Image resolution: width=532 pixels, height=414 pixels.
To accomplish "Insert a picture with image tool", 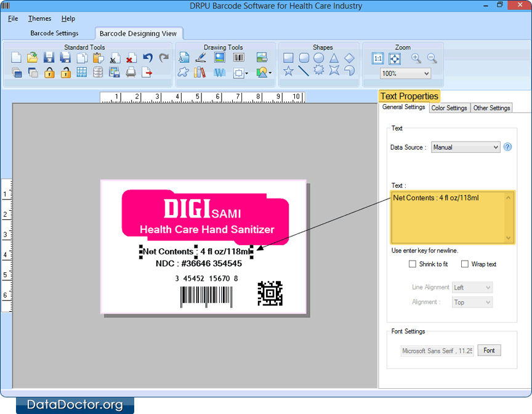I will point(220,57).
